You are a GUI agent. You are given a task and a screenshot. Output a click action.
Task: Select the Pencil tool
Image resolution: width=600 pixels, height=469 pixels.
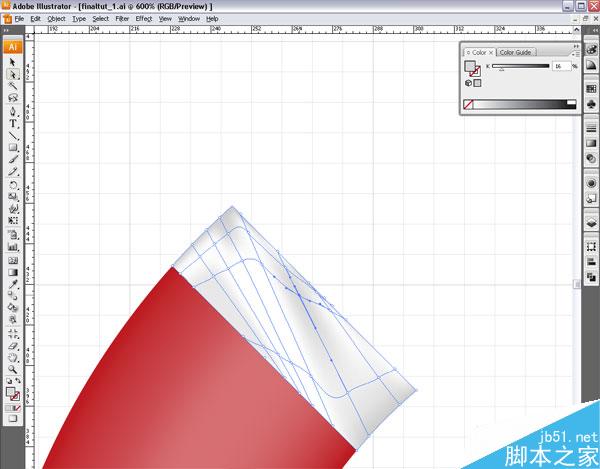click(13, 171)
